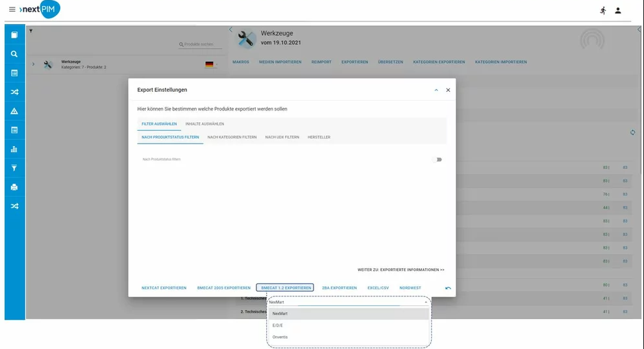Click the chevron at the far right edge
The height and width of the screenshot is (349, 644).
639,30
